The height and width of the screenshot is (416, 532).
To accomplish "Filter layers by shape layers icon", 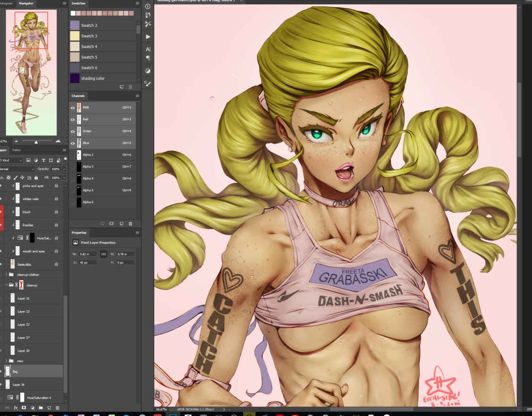I will click(x=51, y=160).
